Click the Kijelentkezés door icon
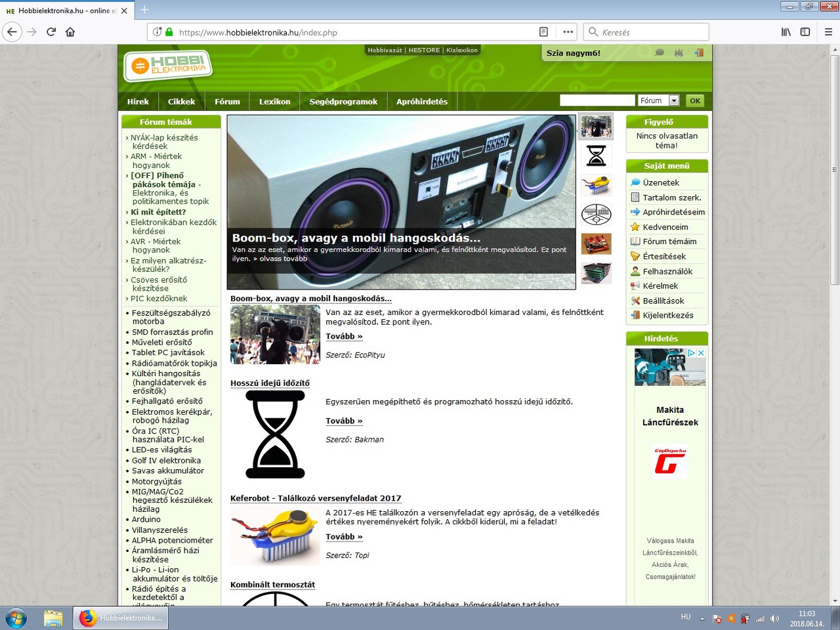The width and height of the screenshot is (840, 630). 635,316
